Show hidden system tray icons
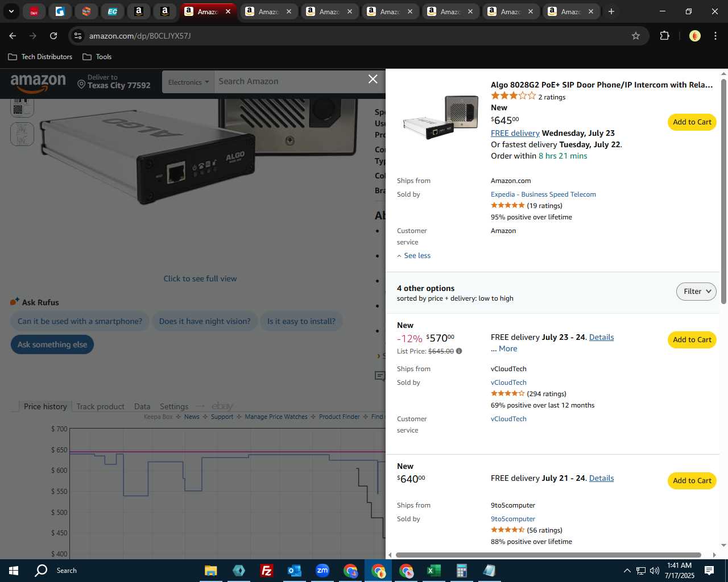The height and width of the screenshot is (582, 728). click(627, 571)
